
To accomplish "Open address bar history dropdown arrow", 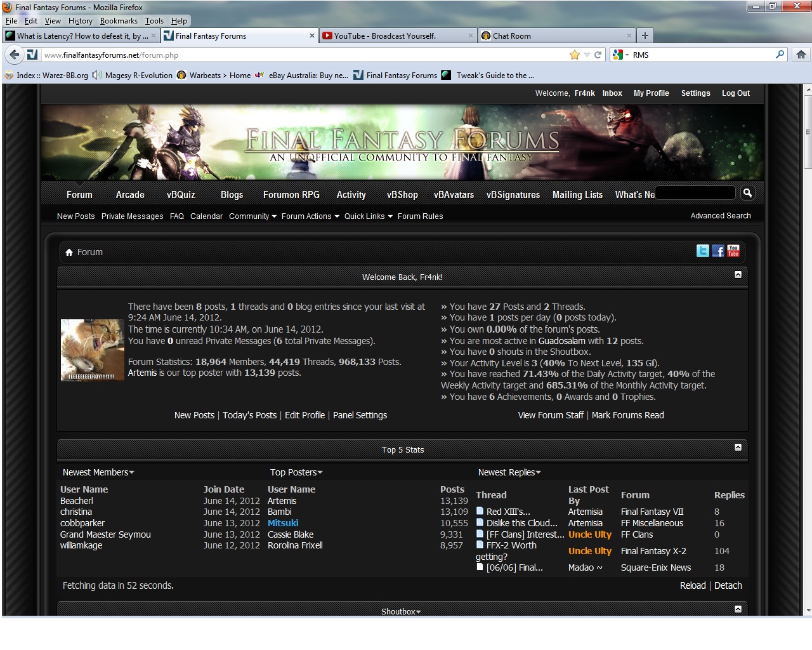I will point(587,55).
